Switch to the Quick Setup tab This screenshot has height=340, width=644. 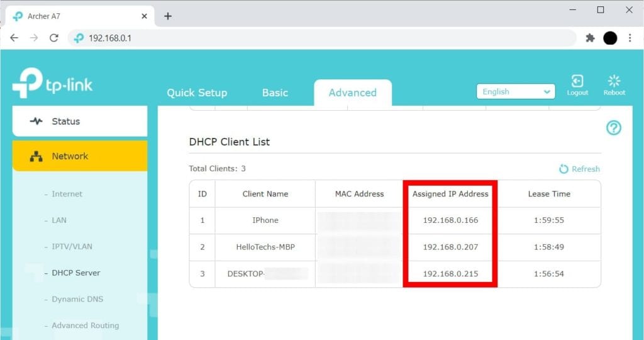pos(197,93)
